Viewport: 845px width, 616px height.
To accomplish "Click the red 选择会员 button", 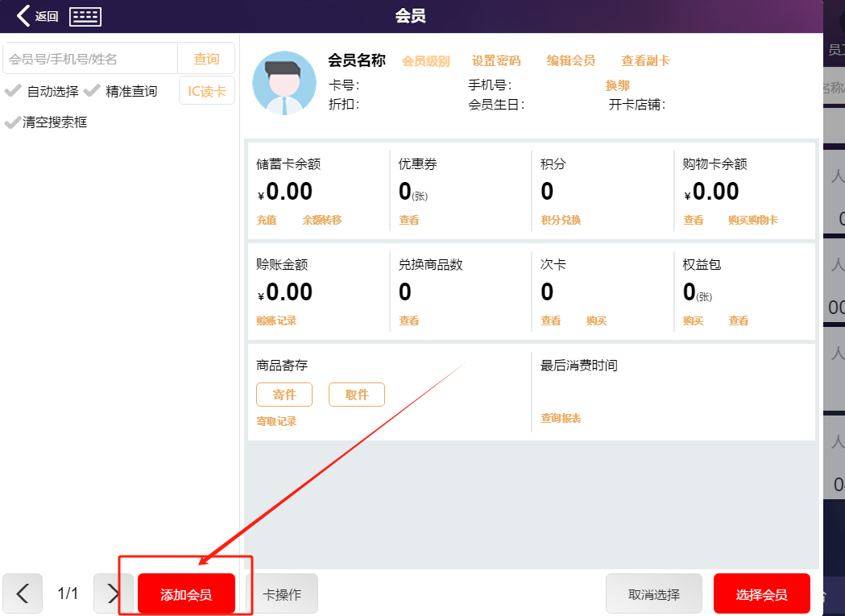I will [x=761, y=595].
